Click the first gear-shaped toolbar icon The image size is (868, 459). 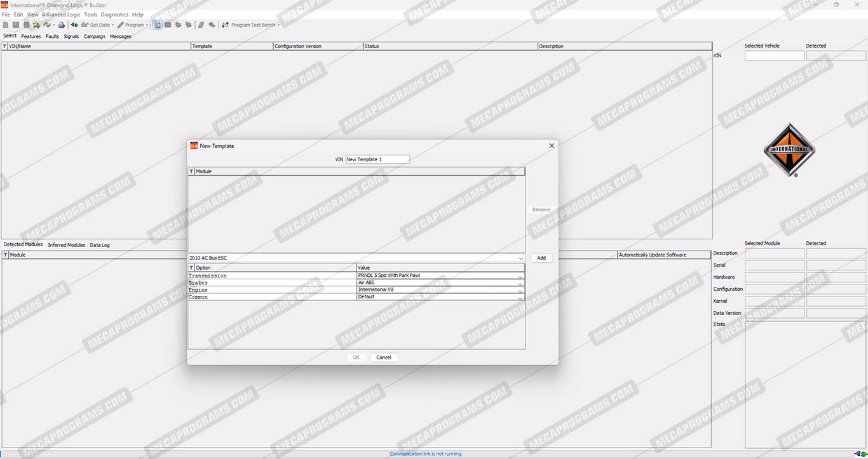178,25
